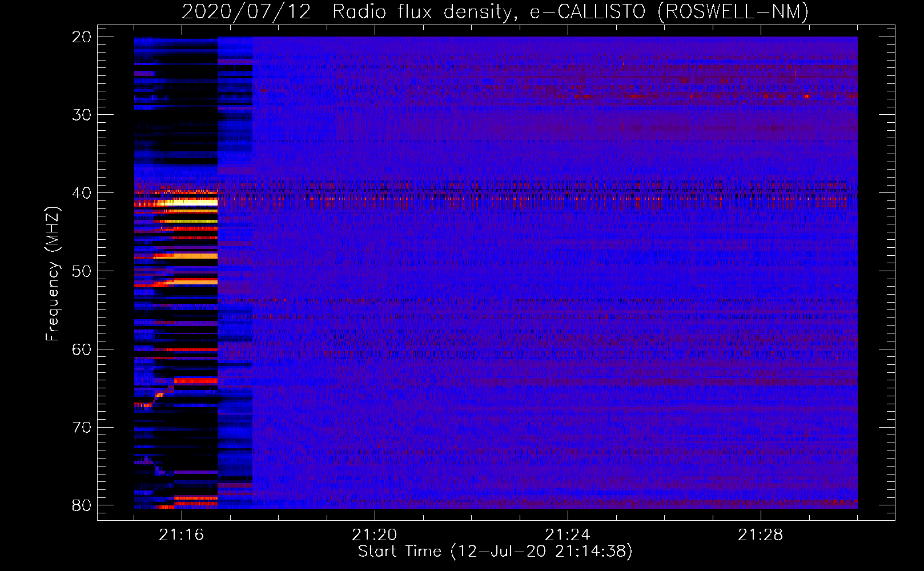Click the '30' frequency tick label

tap(82, 115)
